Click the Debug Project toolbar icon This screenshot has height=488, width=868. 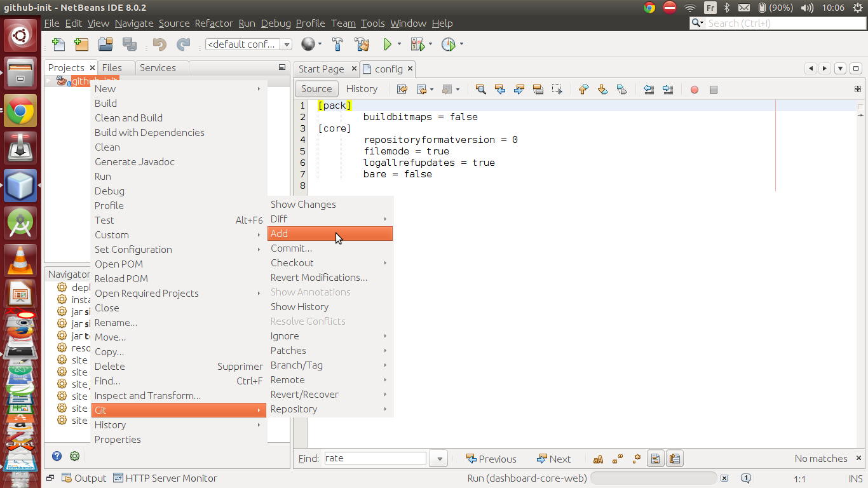pos(417,44)
